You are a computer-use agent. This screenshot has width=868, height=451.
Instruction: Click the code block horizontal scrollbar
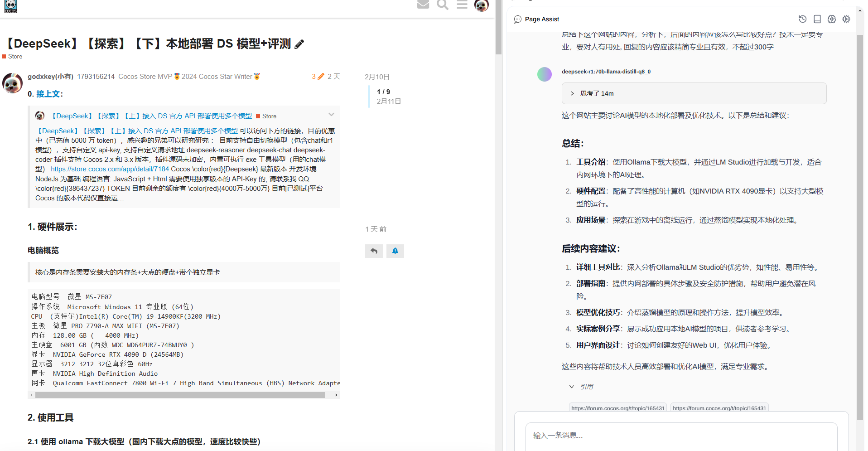pyautogui.click(x=180, y=395)
